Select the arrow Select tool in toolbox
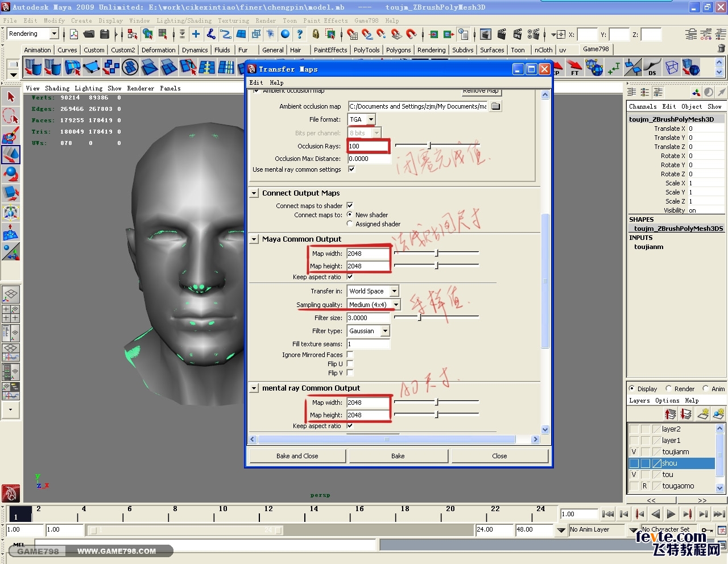This screenshot has width=728, height=564. point(11,97)
